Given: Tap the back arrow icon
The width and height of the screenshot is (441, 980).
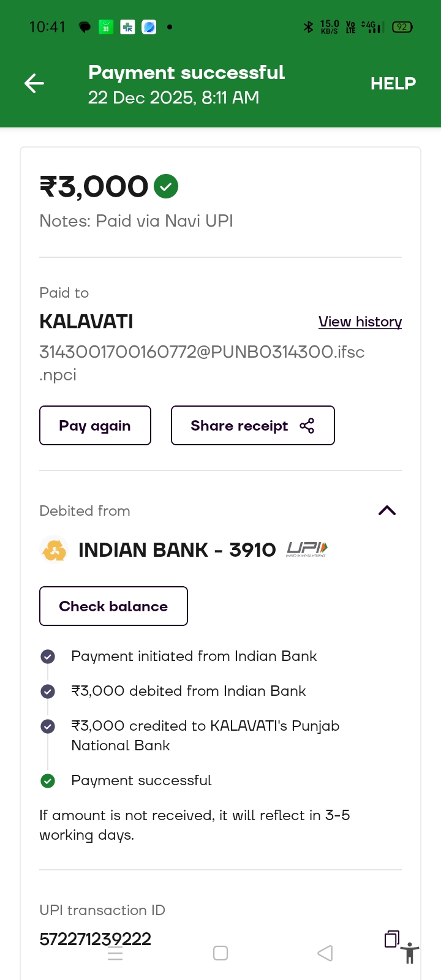Looking at the screenshot, I should coord(34,83).
